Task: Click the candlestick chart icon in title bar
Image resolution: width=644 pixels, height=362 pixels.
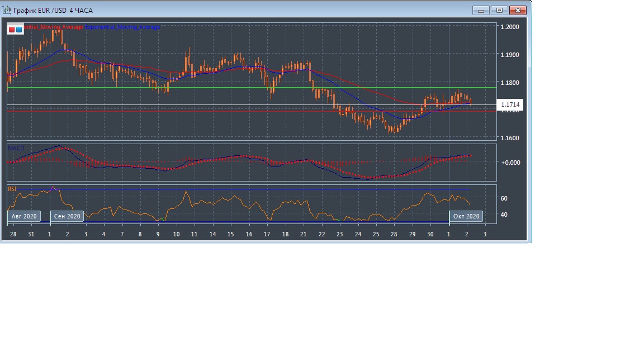Action: (x=7, y=10)
